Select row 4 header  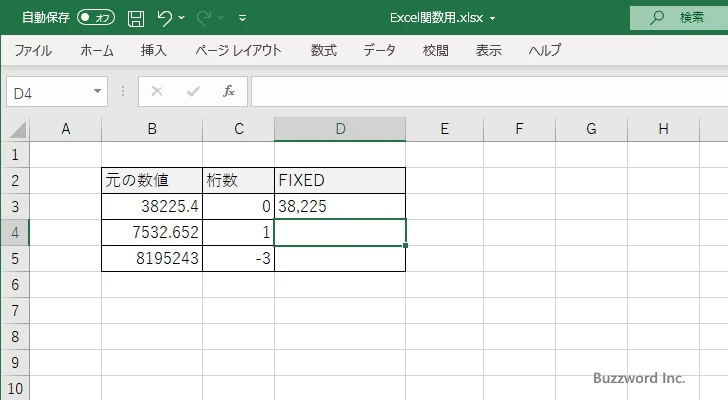click(x=15, y=232)
